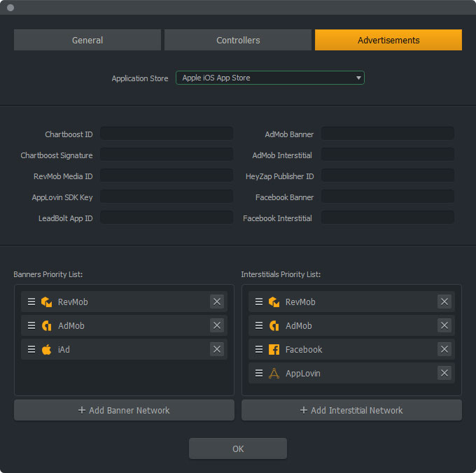
Task: Remove Facebook from Interstitials Priority List
Action: click(444, 349)
